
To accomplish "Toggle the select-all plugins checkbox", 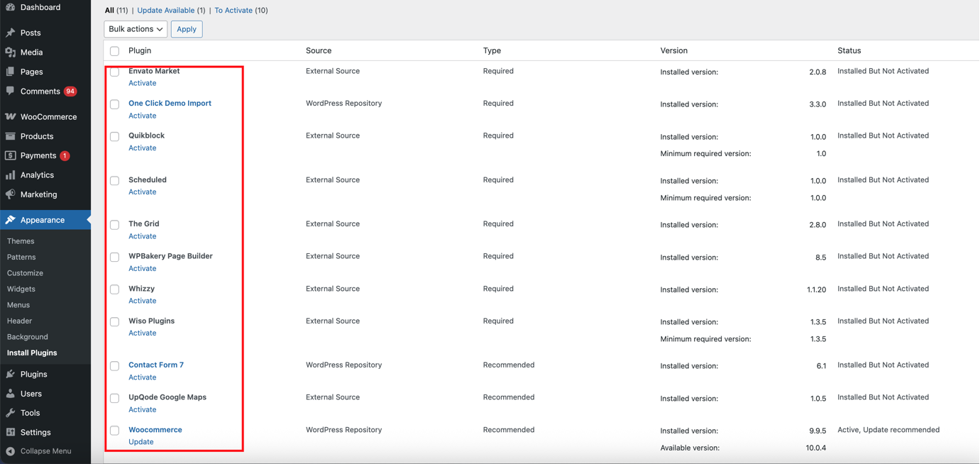I will 114,51.
